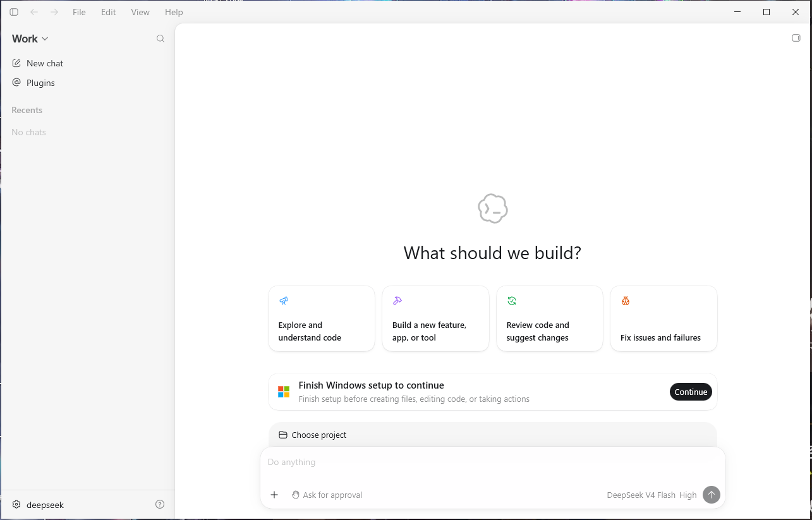Open the View menu
Viewport: 812px width, 520px height.
(x=140, y=12)
